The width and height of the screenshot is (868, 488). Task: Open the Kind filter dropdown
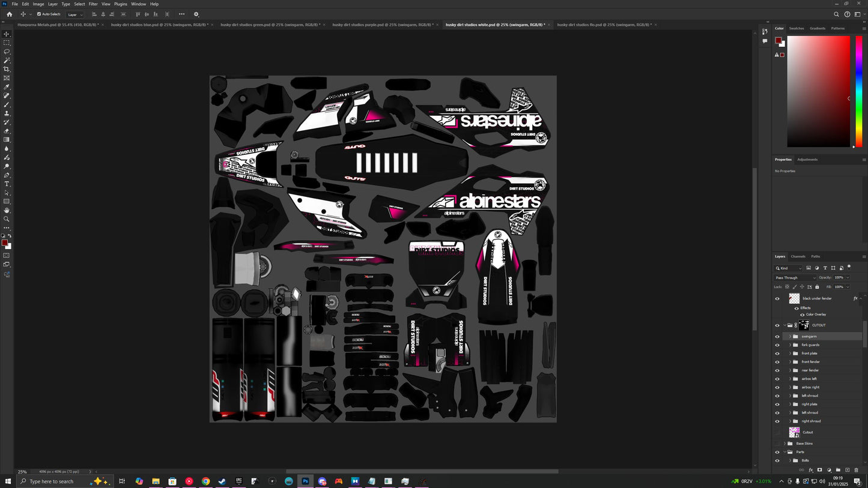(x=788, y=268)
